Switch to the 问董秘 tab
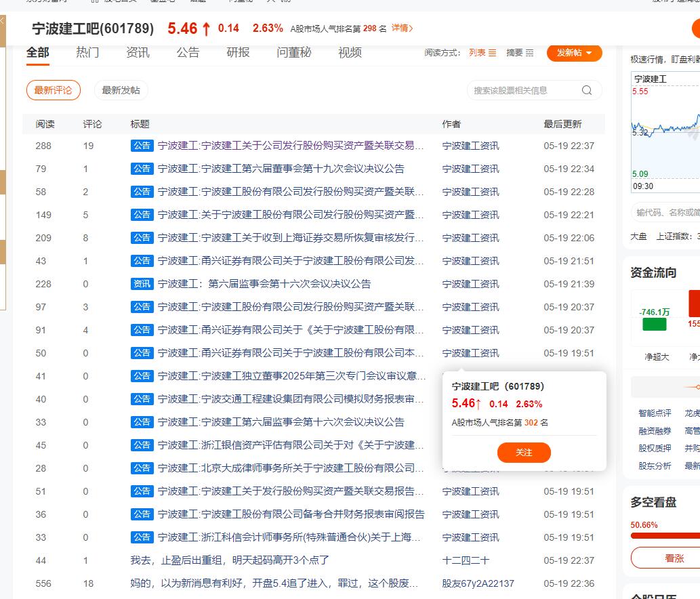Viewport: 700px width, 599px height. tap(293, 53)
